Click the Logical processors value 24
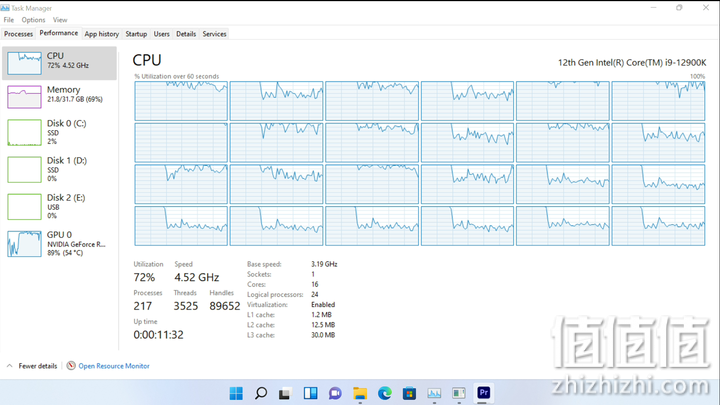Image resolution: width=720 pixels, height=405 pixels. point(315,294)
